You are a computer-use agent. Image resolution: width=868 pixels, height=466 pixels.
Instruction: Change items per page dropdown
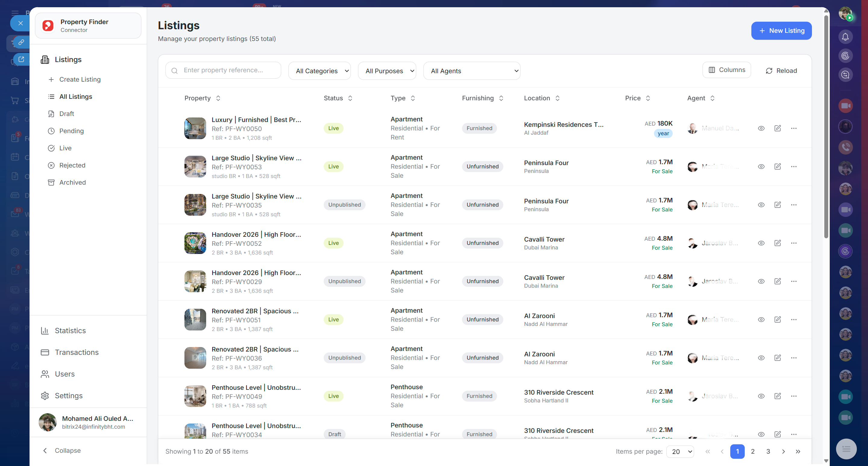pyautogui.click(x=680, y=452)
